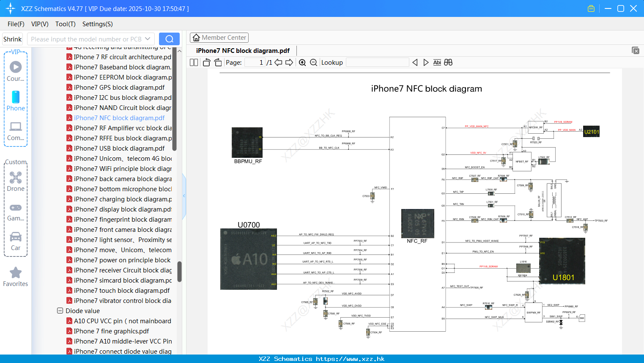This screenshot has height=363, width=644.
Task: Click the yellow U2101 label in diagram
Action: [592, 132]
